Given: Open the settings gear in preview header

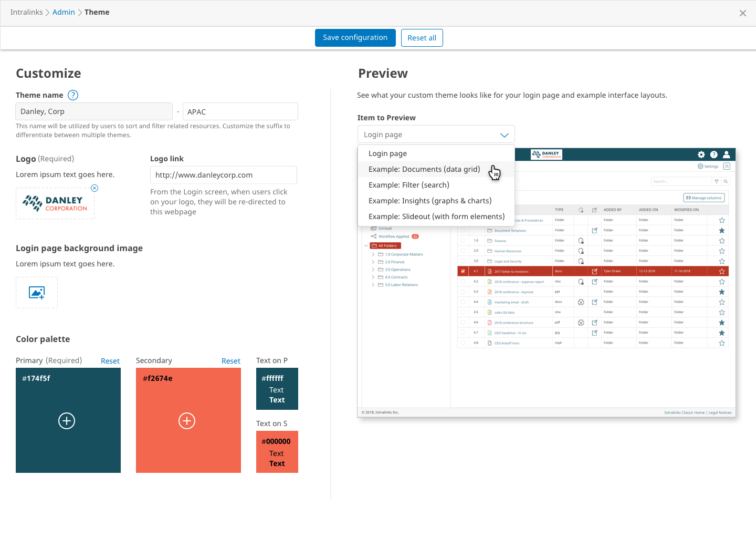Looking at the screenshot, I should [701, 154].
